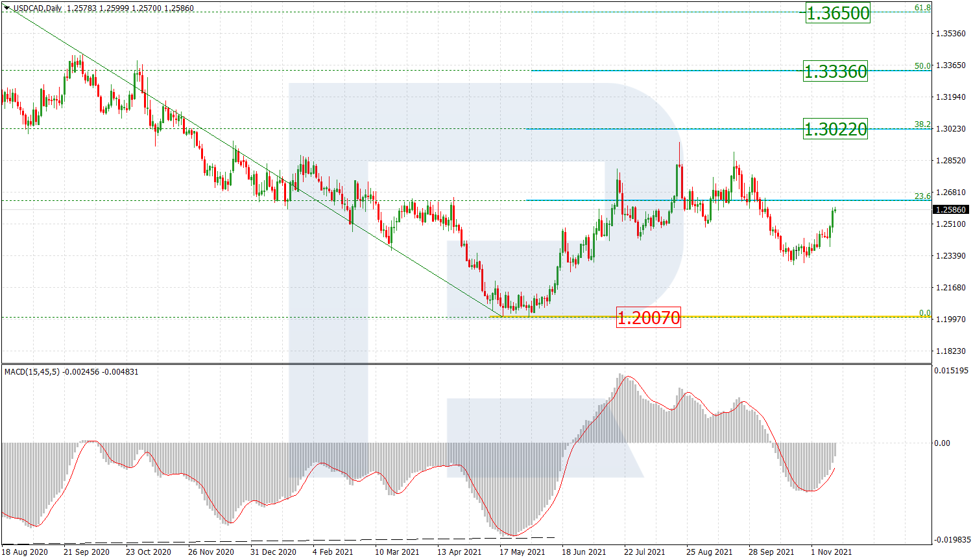Click the 0.015195 MACD scale value
This screenshot has height=560, width=973.
[952, 371]
